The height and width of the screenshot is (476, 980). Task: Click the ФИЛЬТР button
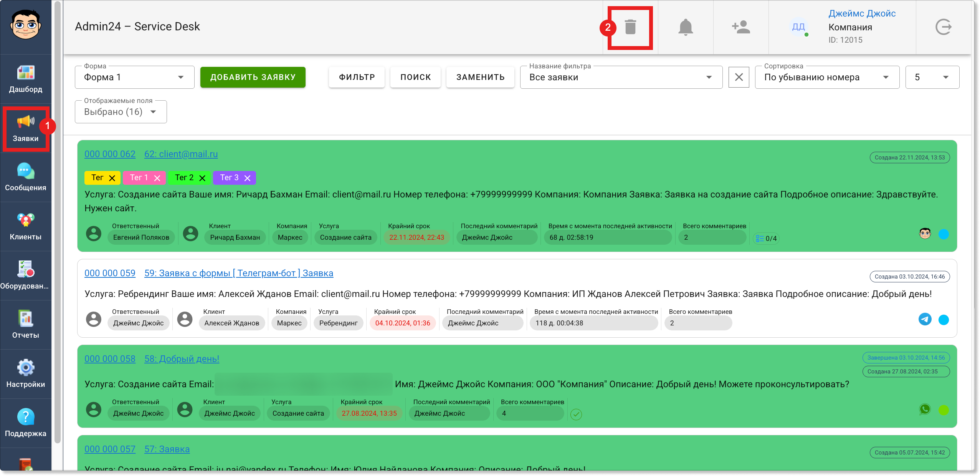coord(357,77)
